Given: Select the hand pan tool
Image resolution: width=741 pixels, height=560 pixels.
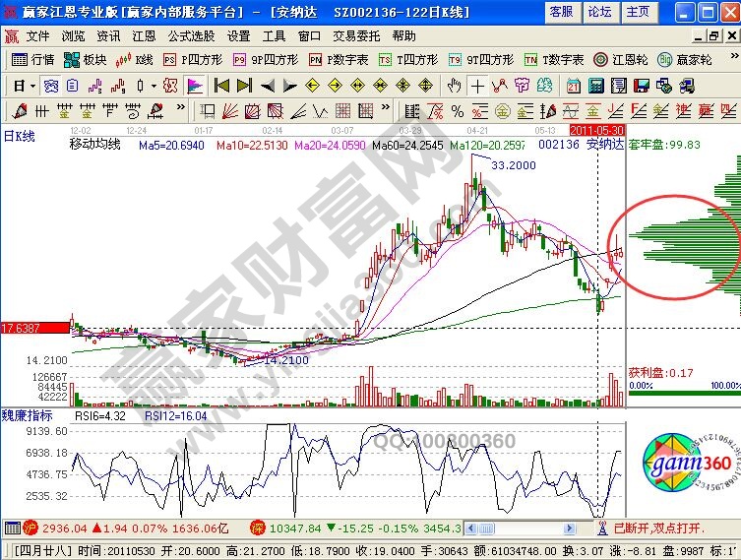Looking at the screenshot, I should point(456,85).
